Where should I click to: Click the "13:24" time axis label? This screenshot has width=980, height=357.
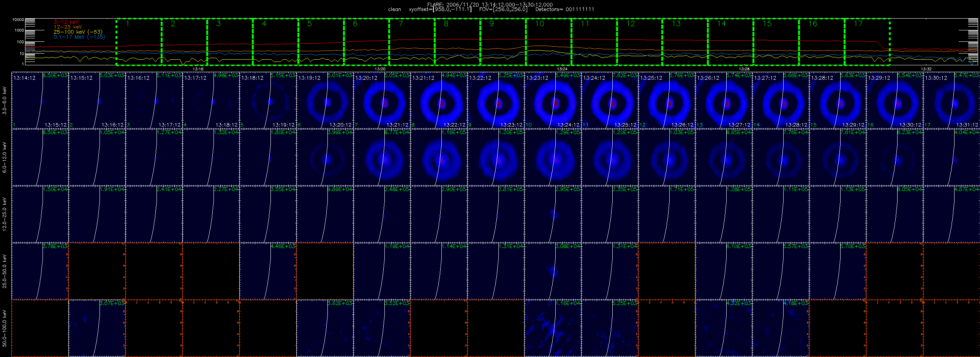click(562, 69)
